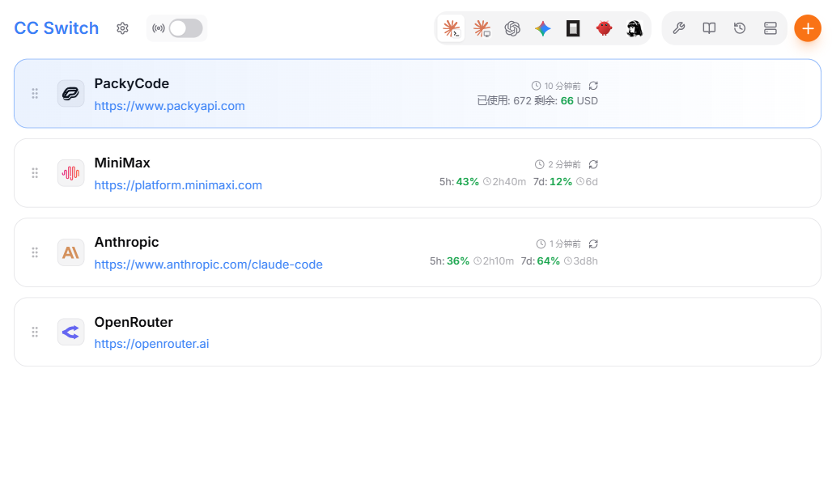Open the anthropic.com/claude-code link
This screenshot has width=832, height=504.
(x=209, y=265)
